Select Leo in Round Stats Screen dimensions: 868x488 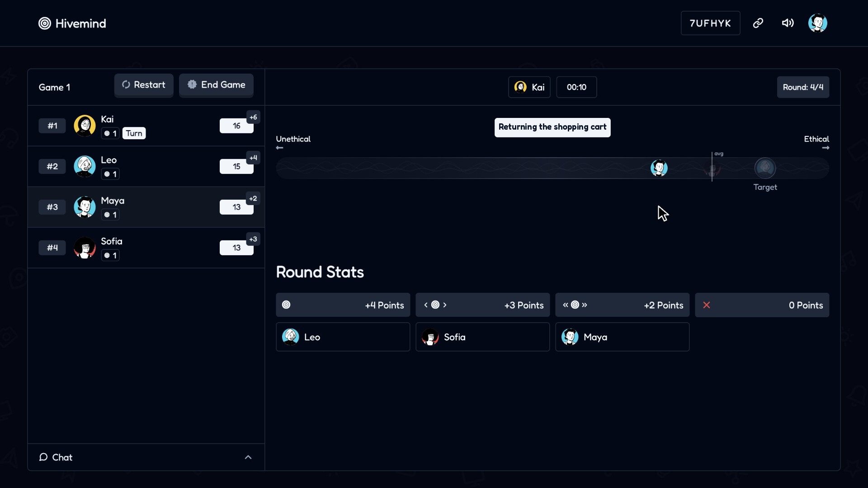[x=343, y=337]
